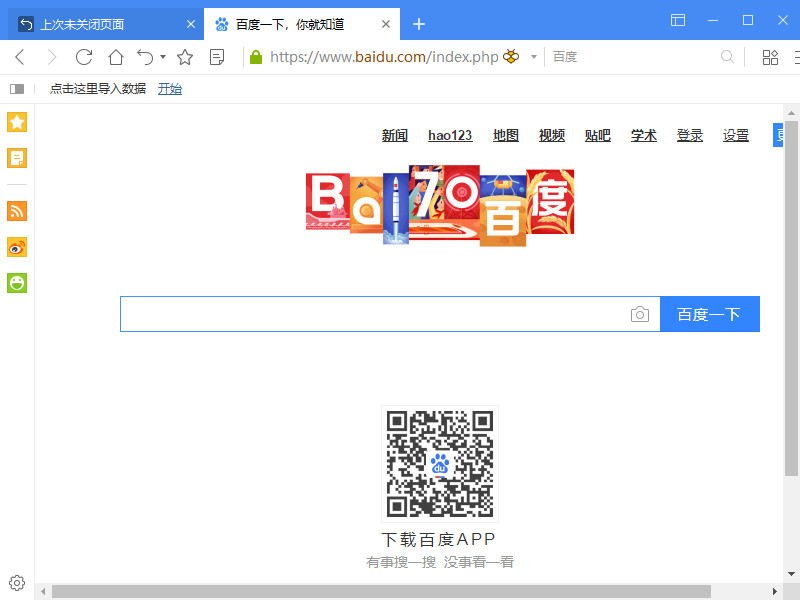Open the 视频 link

point(552,135)
